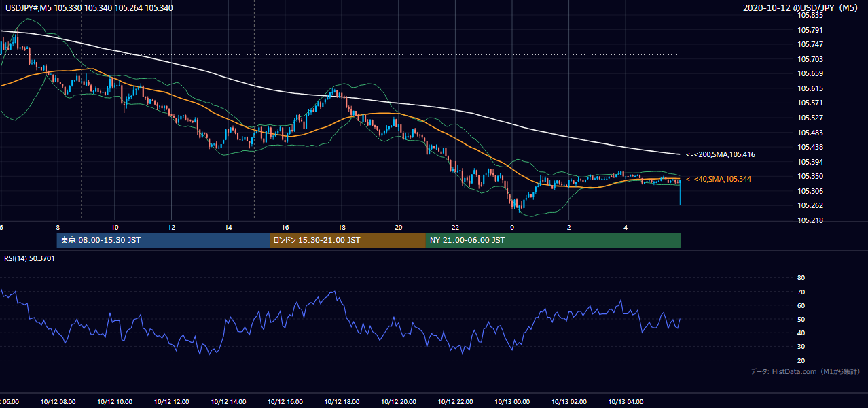The width and height of the screenshot is (868, 408).
Task: Click the RSI scale value 70
Action: [x=801, y=292]
